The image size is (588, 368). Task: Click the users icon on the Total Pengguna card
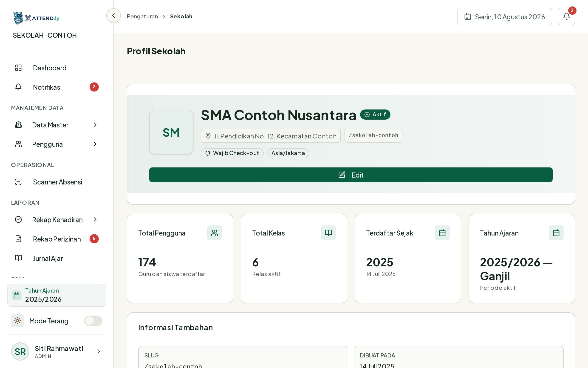point(214,233)
